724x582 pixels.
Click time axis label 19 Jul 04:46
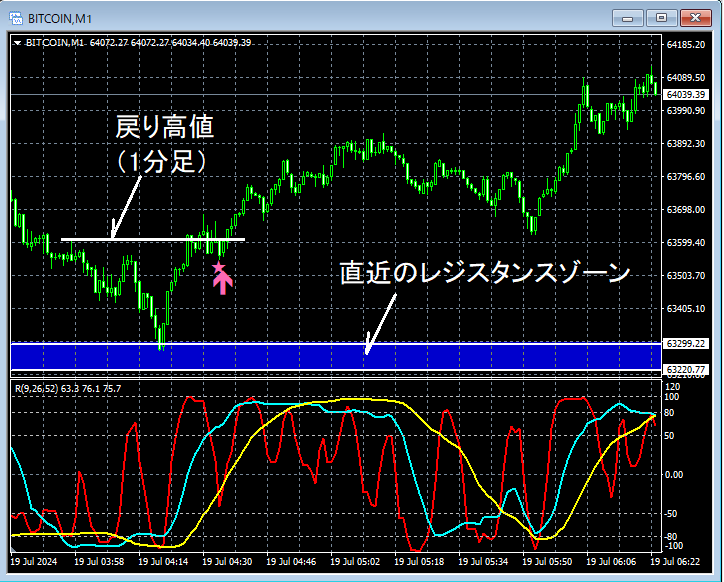point(291,562)
